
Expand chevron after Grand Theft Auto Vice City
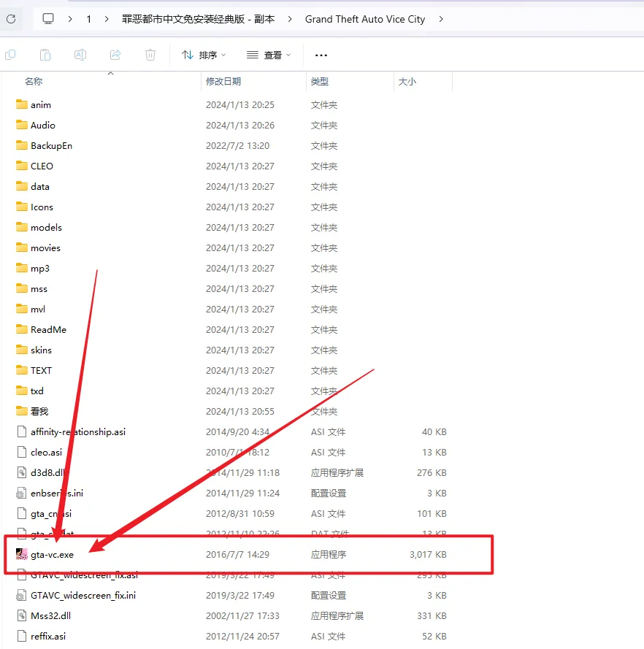click(441, 19)
